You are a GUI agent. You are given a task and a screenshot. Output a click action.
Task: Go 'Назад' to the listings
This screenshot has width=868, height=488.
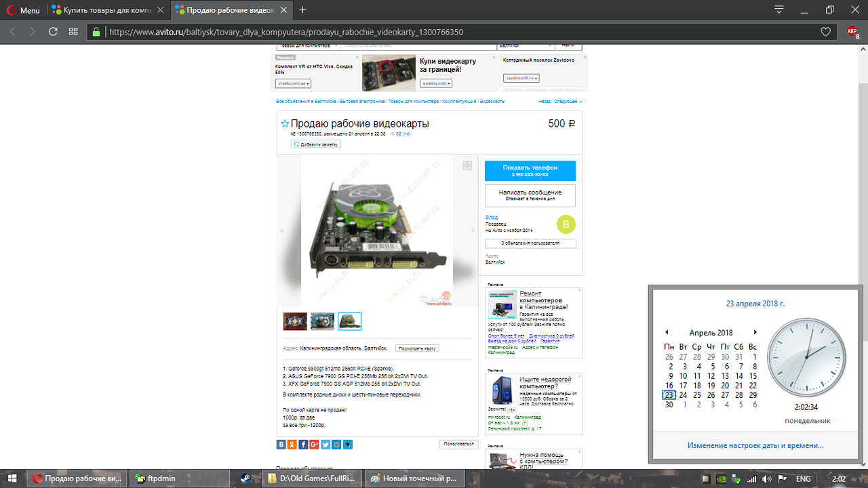point(545,101)
